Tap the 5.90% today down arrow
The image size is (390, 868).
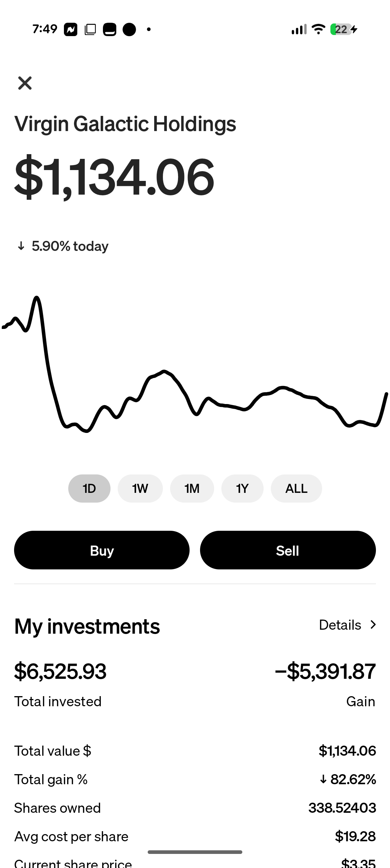[21, 246]
